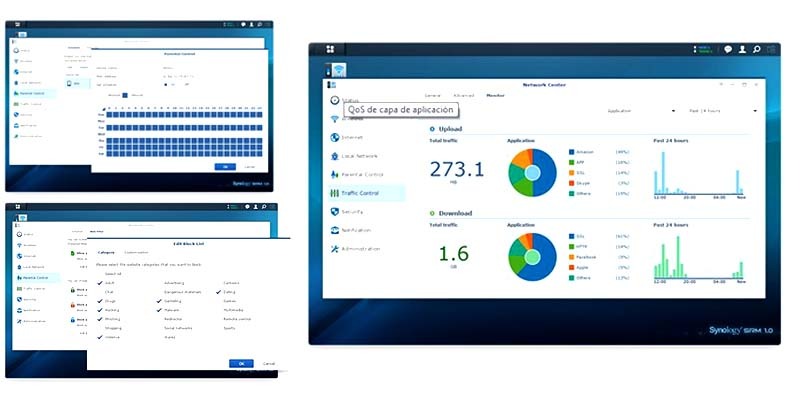
Task: Open the Past 24 hours time range dropdown
Action: click(722, 111)
